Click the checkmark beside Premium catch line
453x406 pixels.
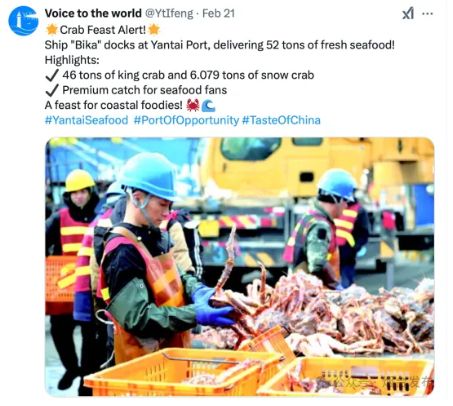(x=52, y=90)
